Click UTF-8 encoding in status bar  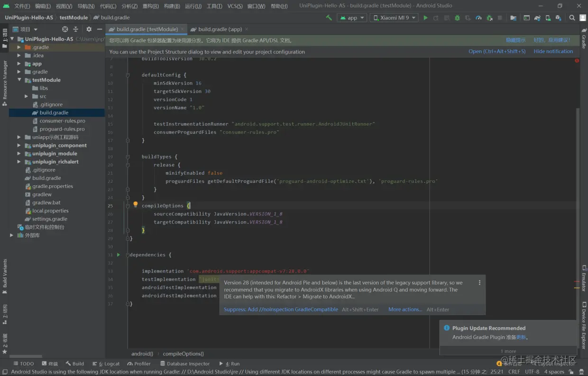pos(532,372)
